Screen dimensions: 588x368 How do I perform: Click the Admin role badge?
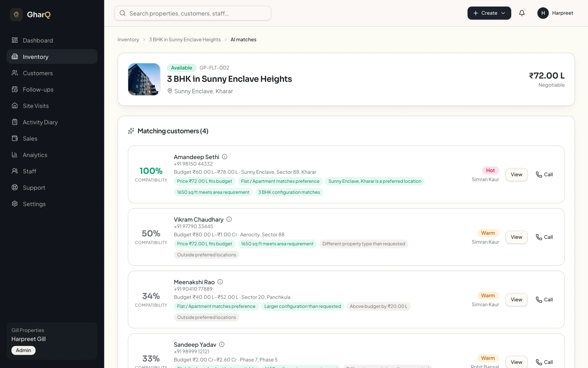tap(24, 350)
